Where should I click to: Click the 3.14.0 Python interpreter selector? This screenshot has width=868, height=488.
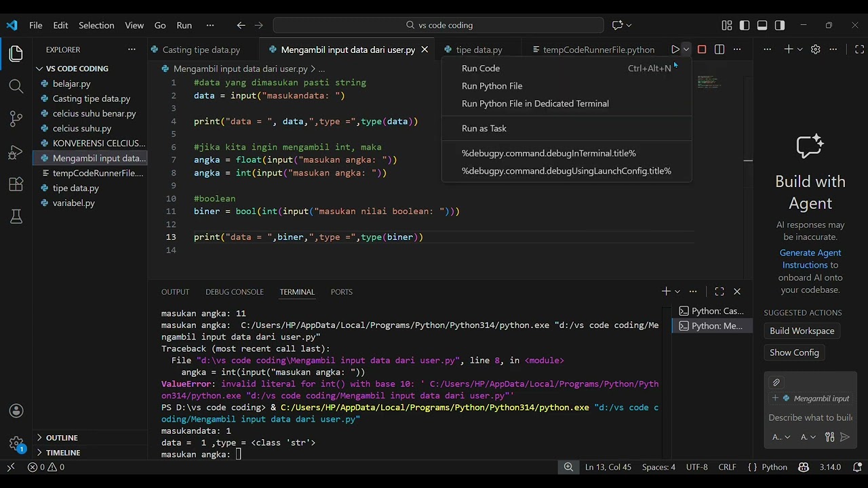point(830,467)
